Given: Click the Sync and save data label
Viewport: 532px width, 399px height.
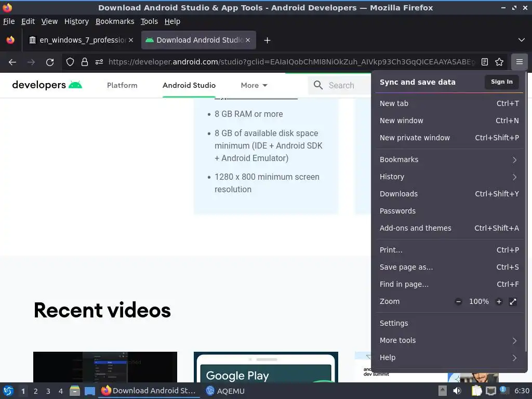Looking at the screenshot, I should [417, 82].
